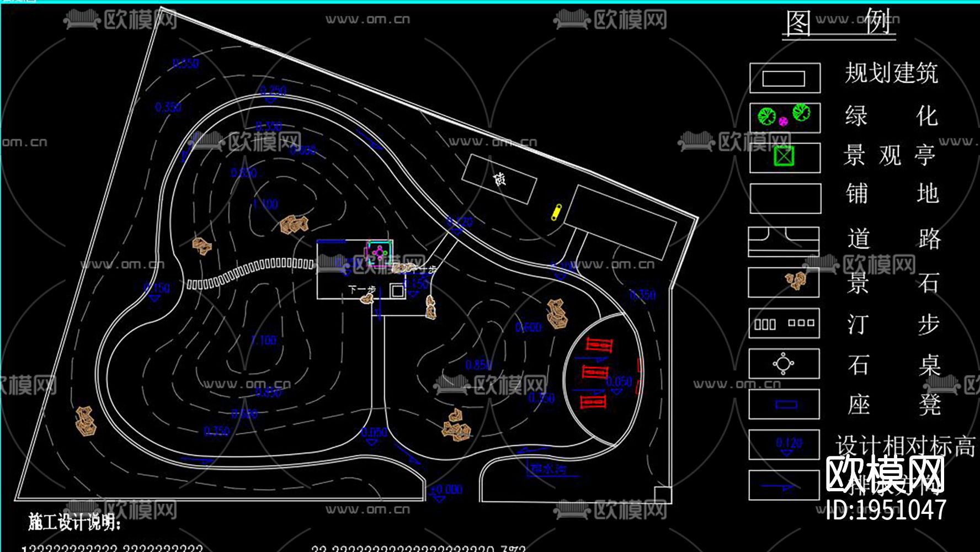Screen dimensions: 980x552
Task: Click the 铺地 legend label
Action: 892,194
